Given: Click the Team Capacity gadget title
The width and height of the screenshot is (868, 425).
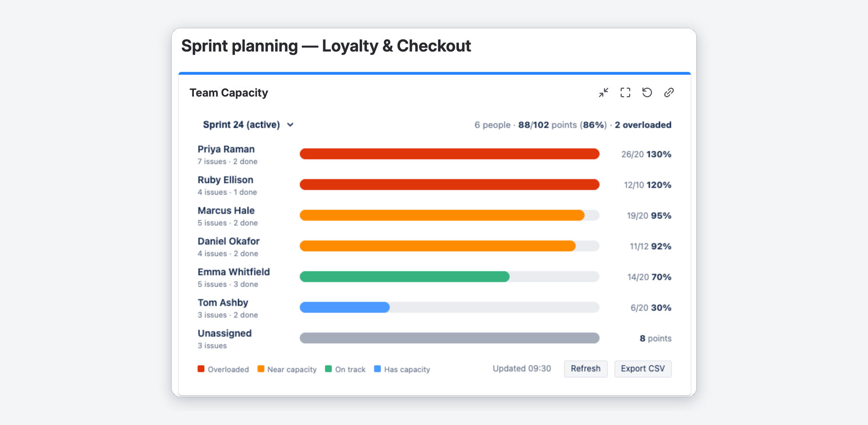Looking at the screenshot, I should click(x=229, y=93).
